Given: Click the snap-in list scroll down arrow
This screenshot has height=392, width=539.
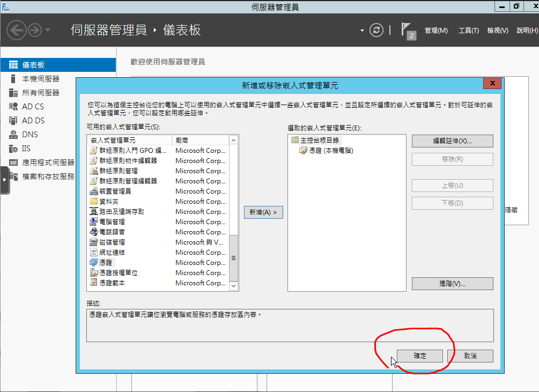Looking at the screenshot, I should (233, 286).
